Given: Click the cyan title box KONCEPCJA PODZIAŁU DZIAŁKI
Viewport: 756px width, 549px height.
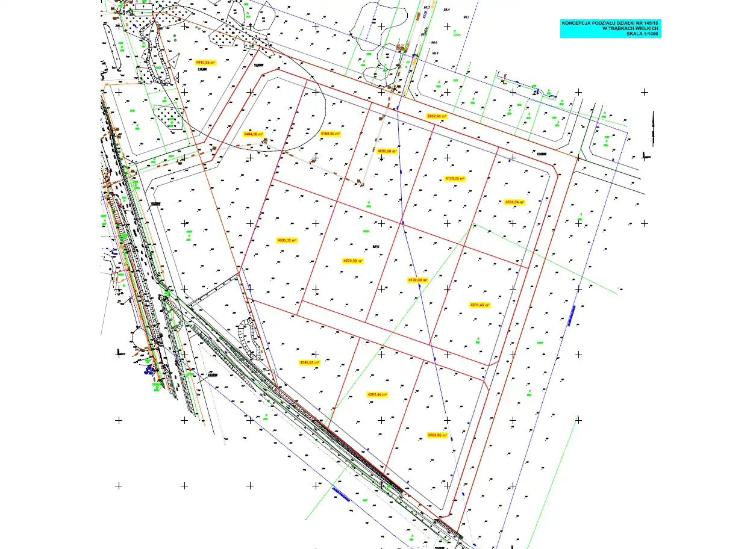Looking at the screenshot, I should point(610,28).
